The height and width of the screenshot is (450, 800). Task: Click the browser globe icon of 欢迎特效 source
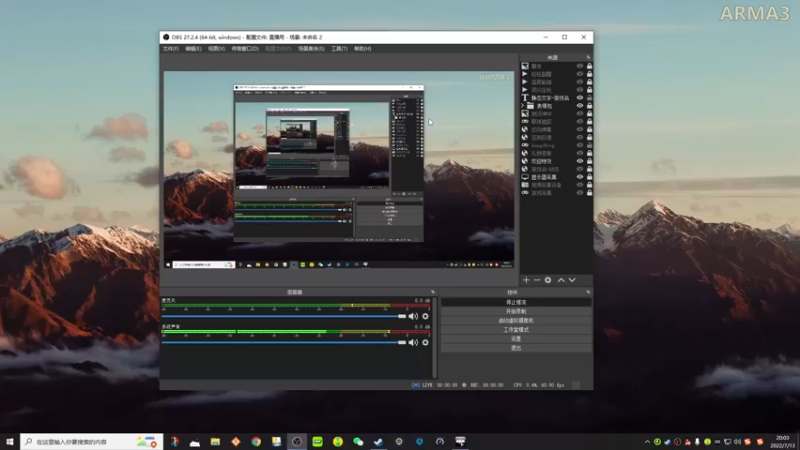pos(524,161)
